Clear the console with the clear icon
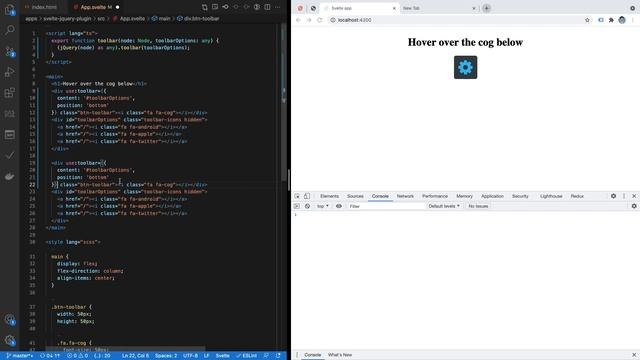Image resolution: width=640 pixels, height=360 pixels. coord(307,206)
